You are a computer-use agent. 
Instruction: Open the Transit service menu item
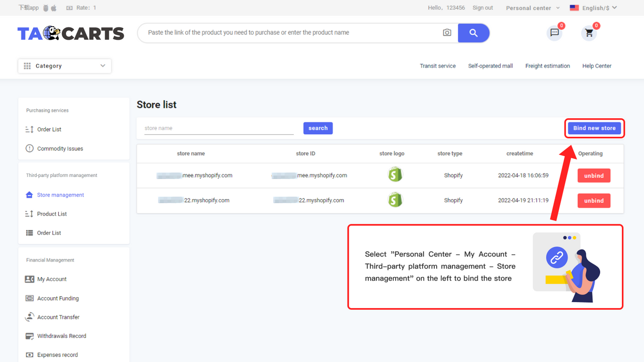click(x=438, y=66)
